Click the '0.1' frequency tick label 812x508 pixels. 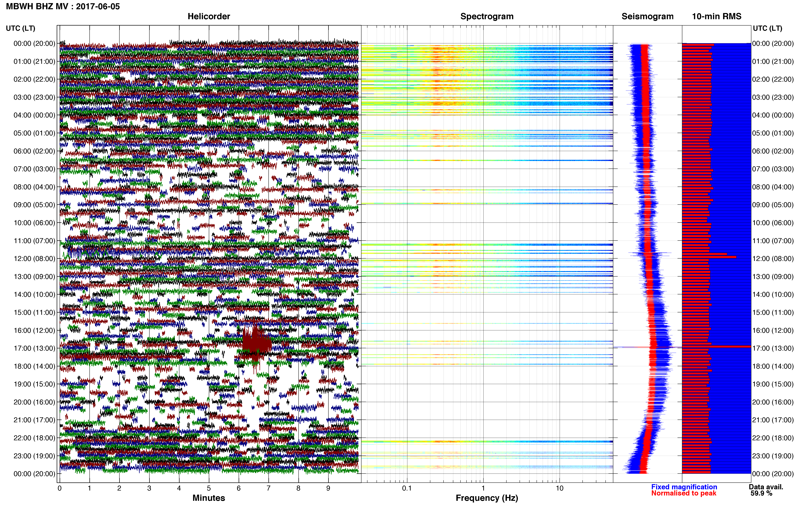407,488
